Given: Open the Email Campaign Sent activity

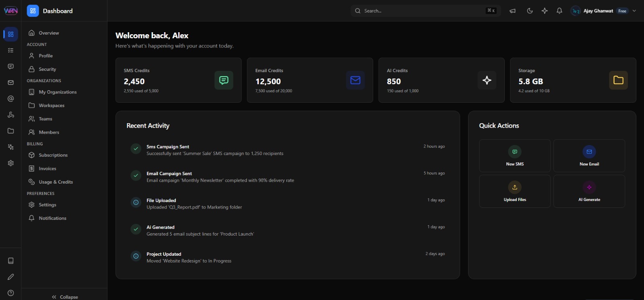Looking at the screenshot, I should pos(287,177).
